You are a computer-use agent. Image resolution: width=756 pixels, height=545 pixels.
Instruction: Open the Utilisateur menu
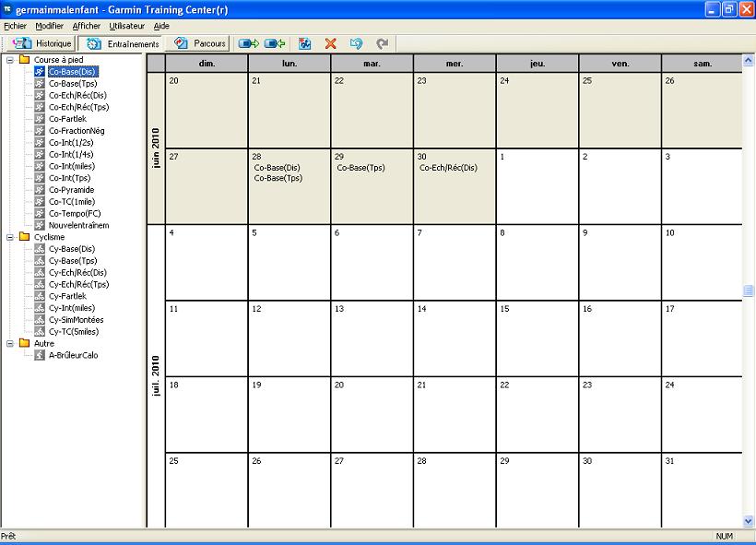[x=127, y=26]
